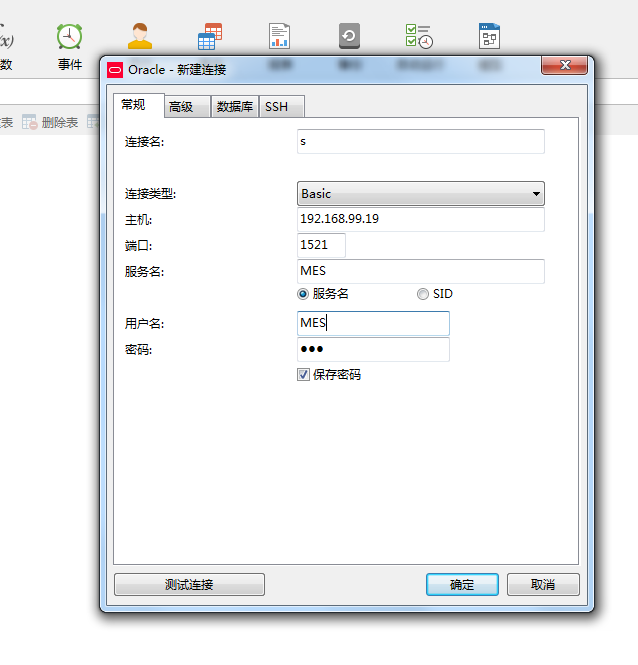Click the 端口 field showing 1521
This screenshot has height=665, width=638.
322,245
